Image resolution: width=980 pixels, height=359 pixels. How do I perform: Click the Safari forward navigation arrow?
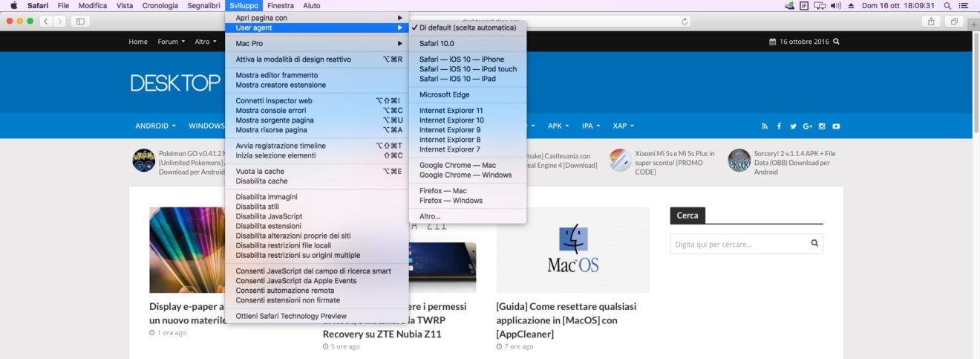coord(59,22)
